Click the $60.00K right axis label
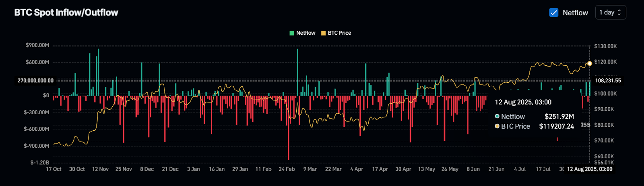The image size is (644, 186). click(604, 157)
